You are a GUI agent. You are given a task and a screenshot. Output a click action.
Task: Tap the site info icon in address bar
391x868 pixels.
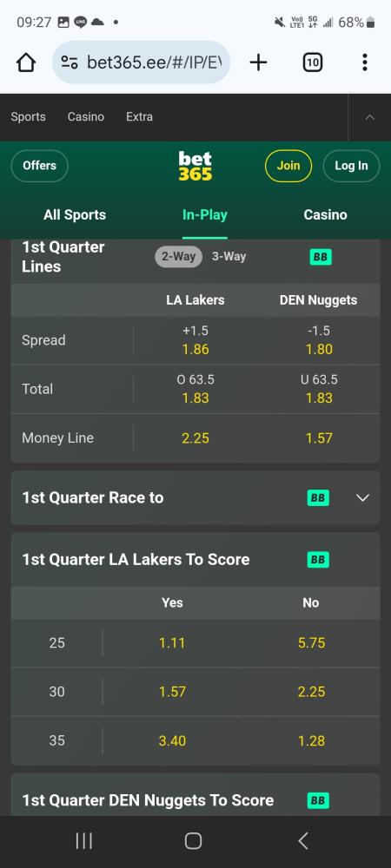point(70,62)
